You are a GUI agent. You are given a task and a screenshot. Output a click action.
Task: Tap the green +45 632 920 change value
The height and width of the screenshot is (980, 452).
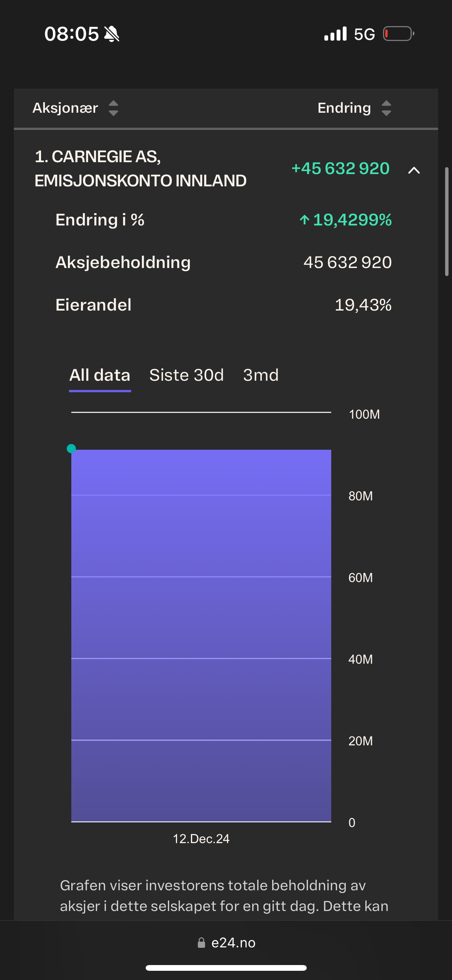[x=340, y=169]
